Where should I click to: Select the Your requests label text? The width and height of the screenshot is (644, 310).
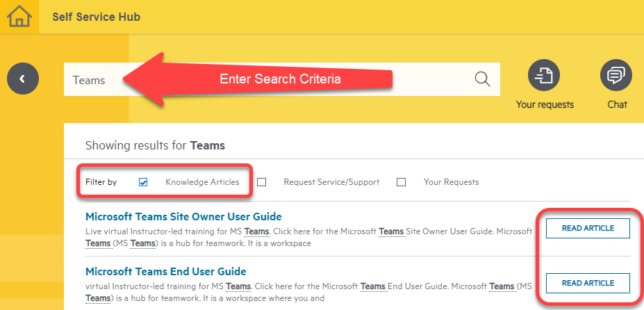[x=545, y=104]
